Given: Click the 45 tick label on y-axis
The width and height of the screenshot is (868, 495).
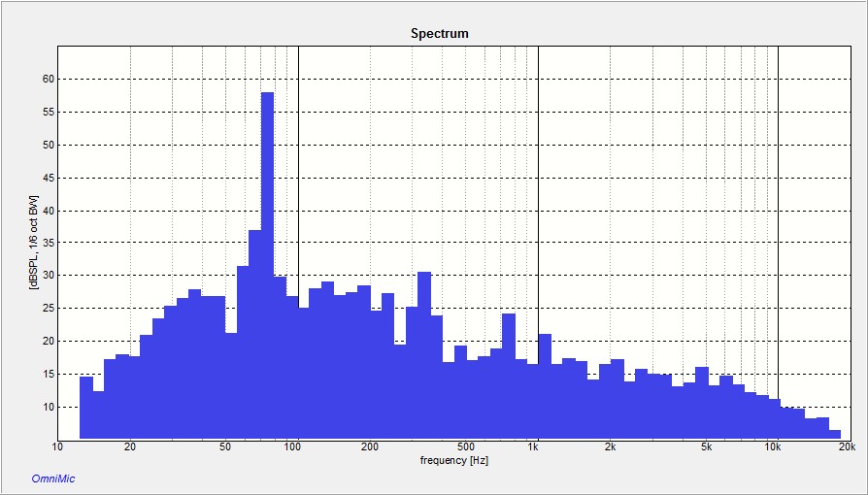Looking at the screenshot, I should (x=49, y=178).
